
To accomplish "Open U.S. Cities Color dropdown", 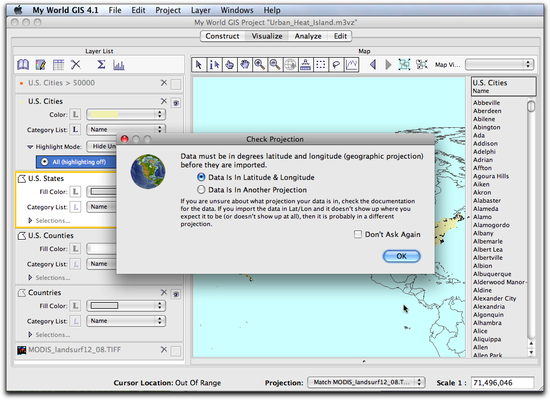I will click(126, 114).
